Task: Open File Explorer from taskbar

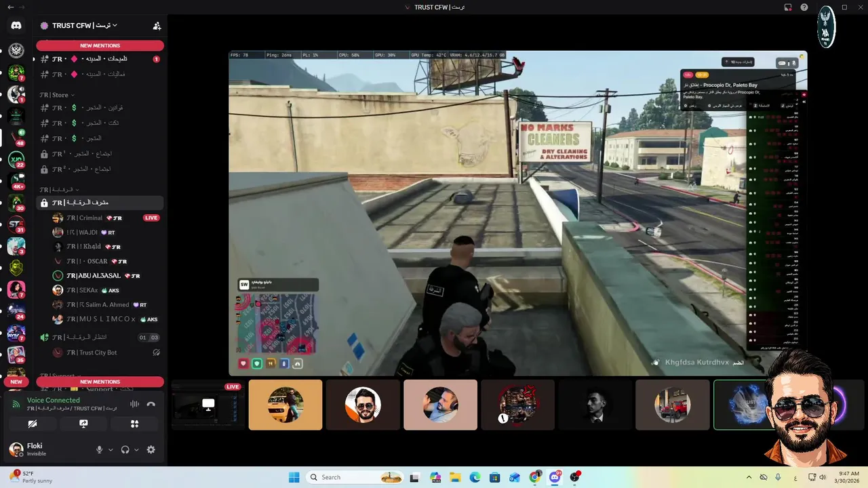Action: [x=455, y=477]
